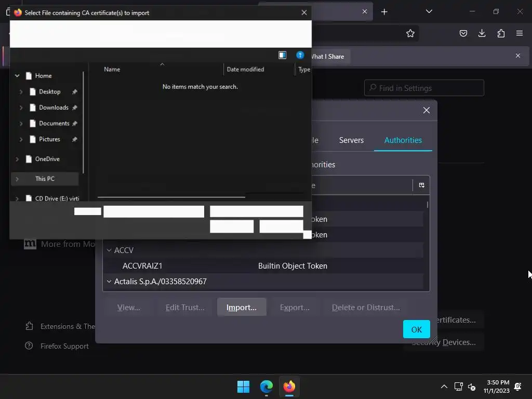
Task: Open the blue help icon in file dialog
Action: [300, 55]
